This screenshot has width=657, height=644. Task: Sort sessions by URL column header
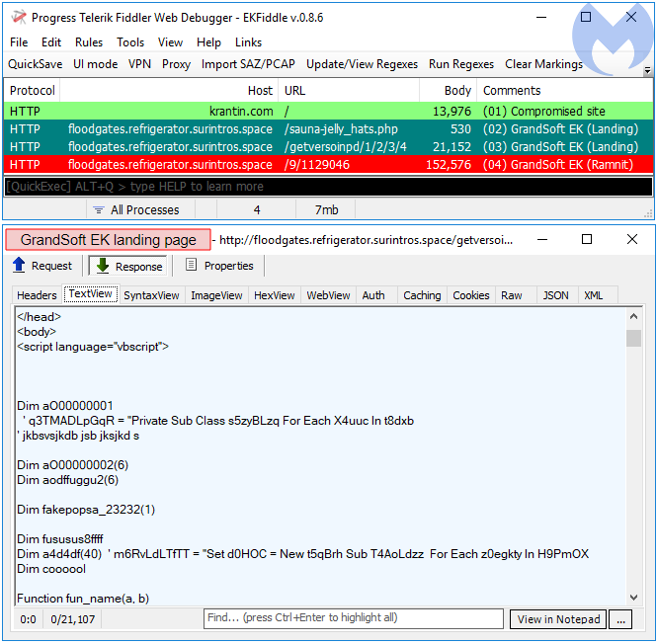coord(349,91)
